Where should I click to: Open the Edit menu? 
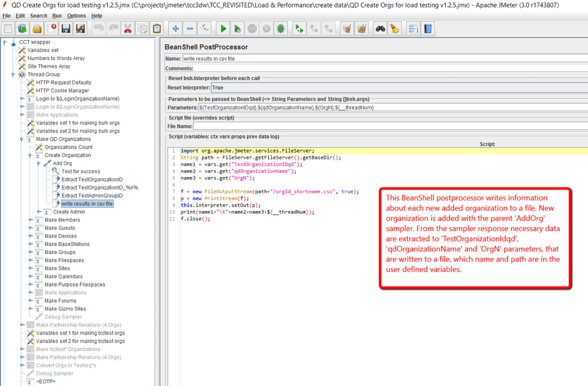[x=20, y=16]
